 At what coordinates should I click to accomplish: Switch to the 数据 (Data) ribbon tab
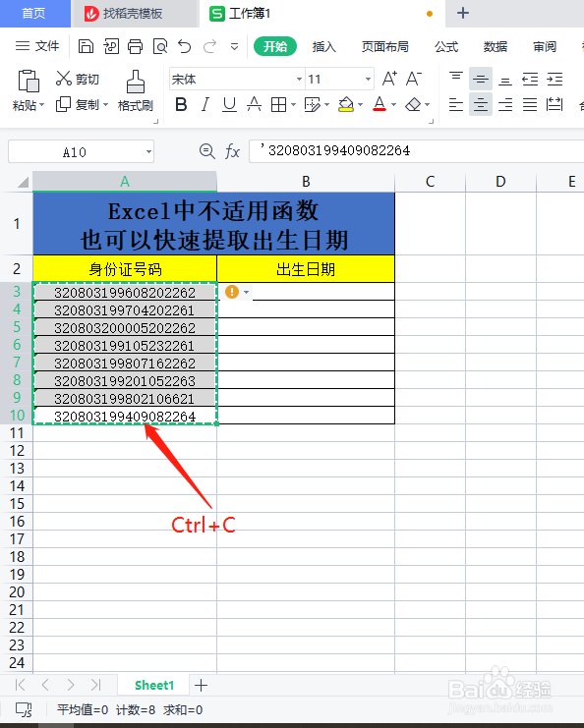(496, 46)
